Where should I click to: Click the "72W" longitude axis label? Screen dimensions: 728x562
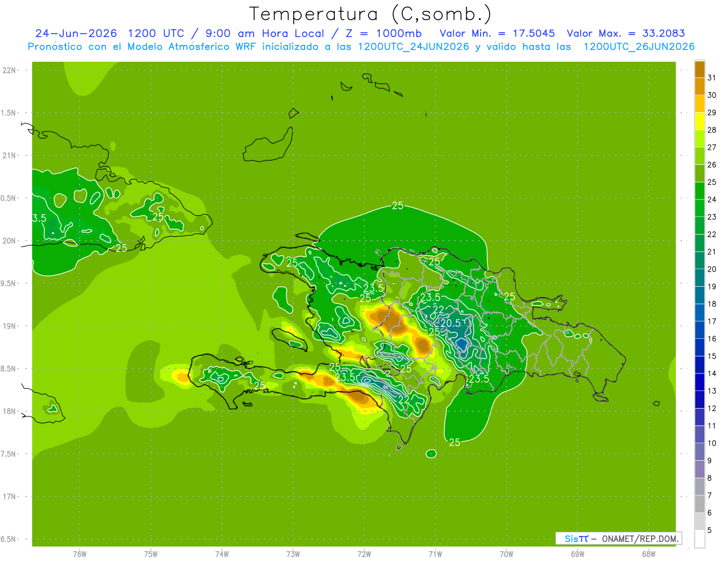[x=364, y=554]
